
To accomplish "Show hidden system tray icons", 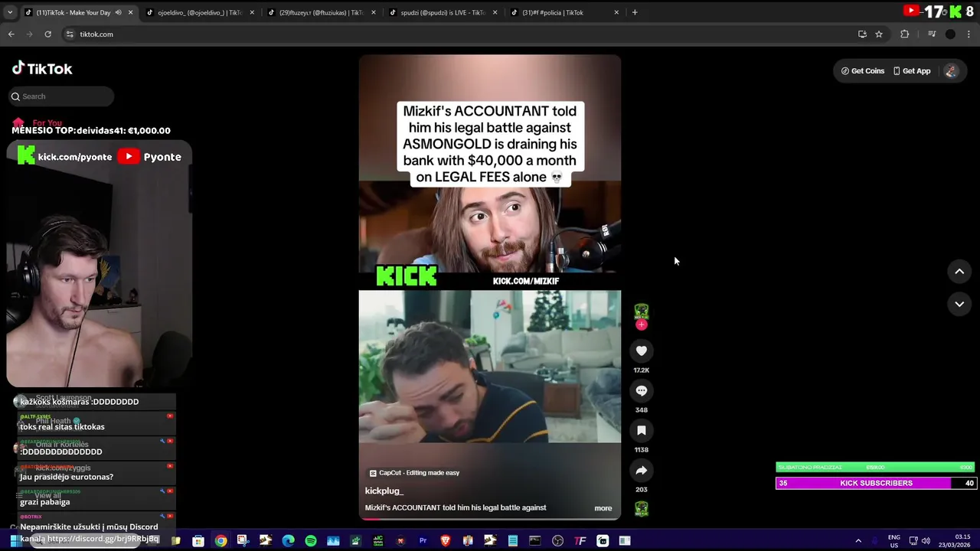I will coord(858,541).
